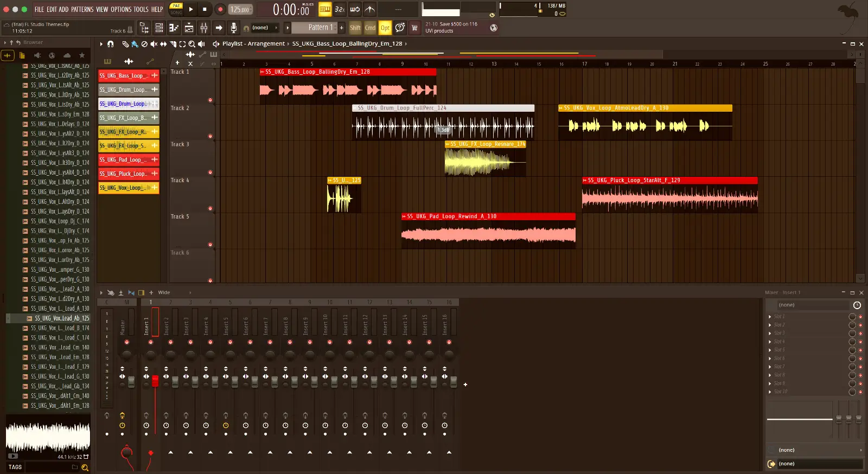This screenshot has height=474, width=868.
Task: Open the Pattern 1 selector dropdown
Action: (x=315, y=28)
